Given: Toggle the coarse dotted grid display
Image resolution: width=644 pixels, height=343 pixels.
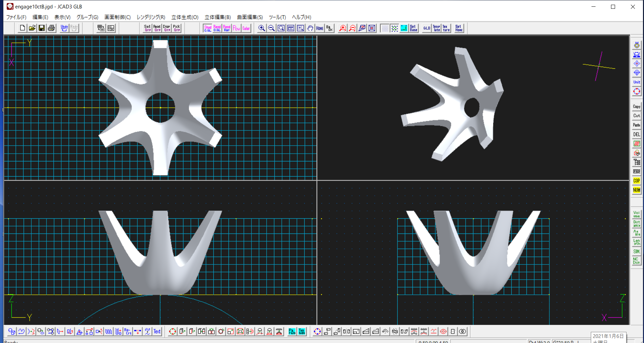Looking at the screenshot, I should point(395,28).
